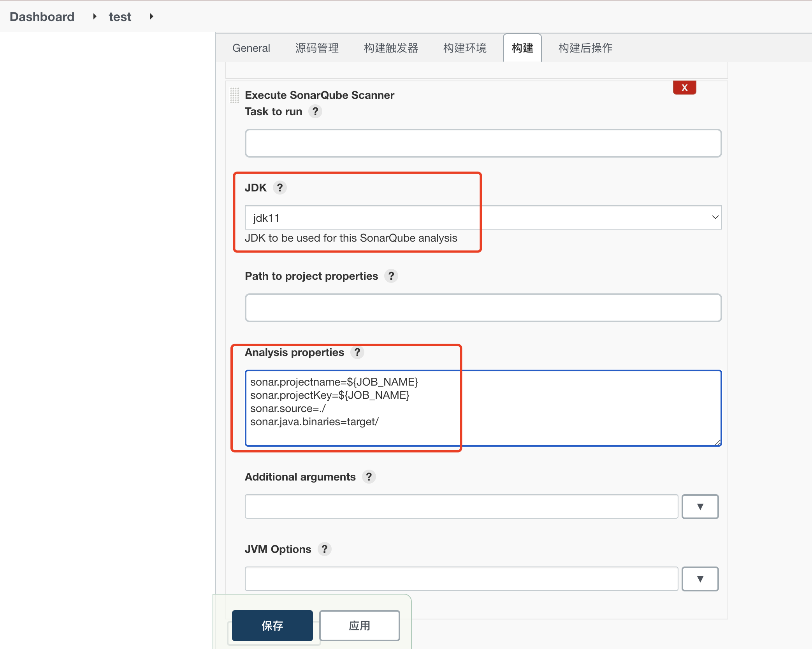
Task: Open the jdk11 JDK dropdown
Action: click(x=483, y=218)
